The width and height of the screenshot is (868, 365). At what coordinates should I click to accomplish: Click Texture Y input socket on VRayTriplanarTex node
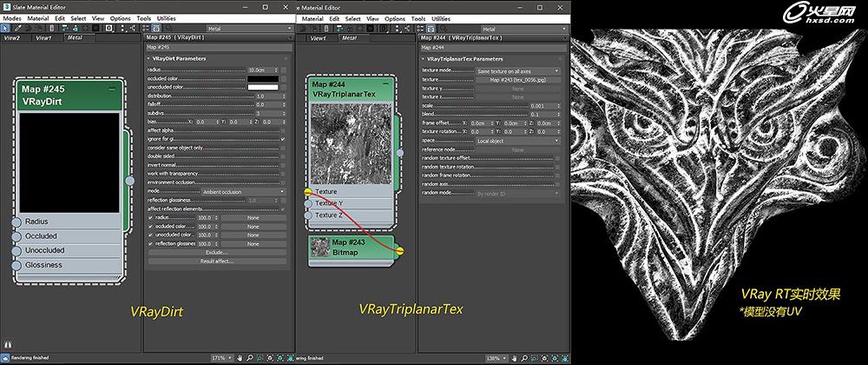308,203
